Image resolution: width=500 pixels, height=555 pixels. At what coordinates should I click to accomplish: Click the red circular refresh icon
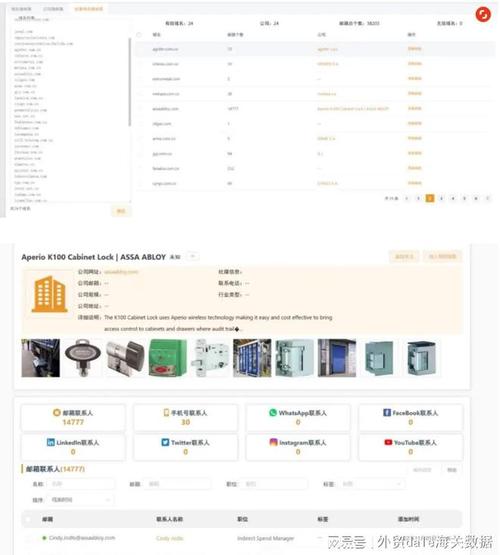[x=483, y=15]
